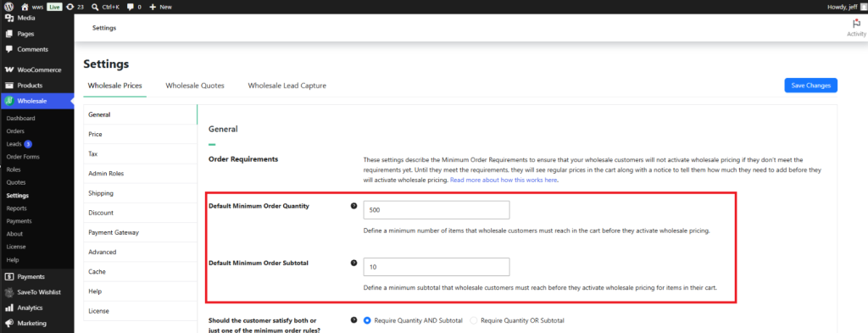Viewport: 868px width, 333px height.
Task: Show help tooltip for minimum order rules question
Action: (353, 319)
